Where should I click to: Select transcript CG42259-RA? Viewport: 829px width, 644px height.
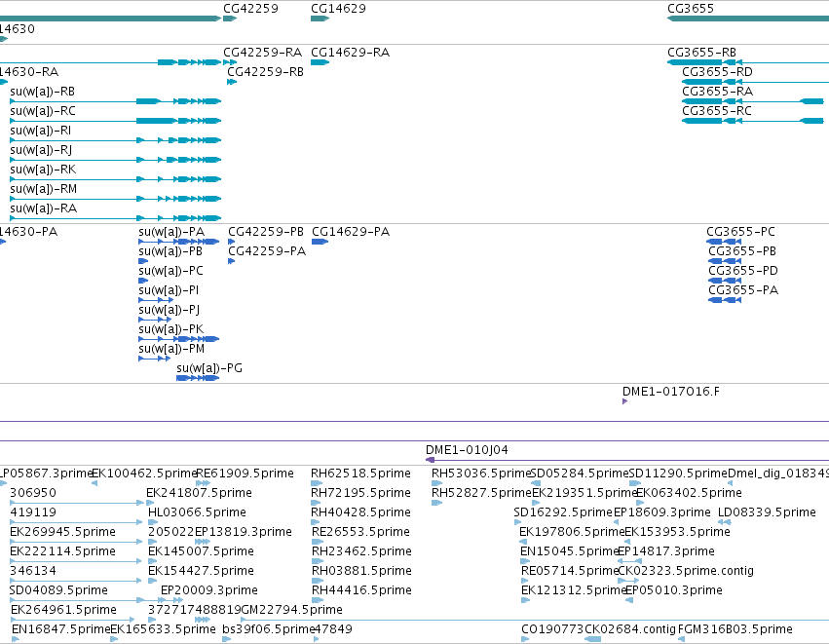262,53
